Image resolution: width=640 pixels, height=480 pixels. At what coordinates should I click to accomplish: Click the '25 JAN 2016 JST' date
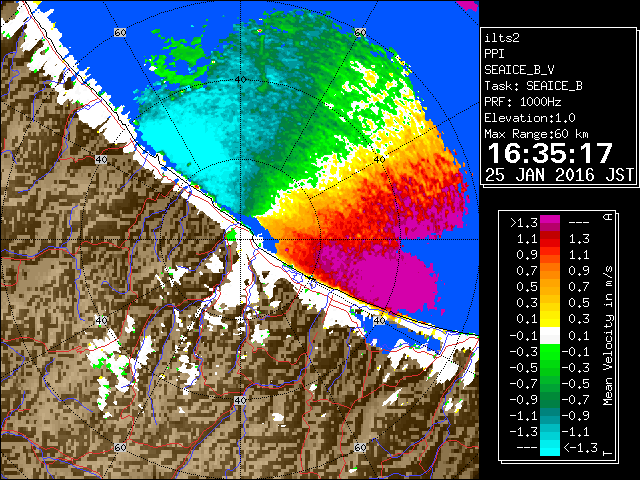(559, 175)
